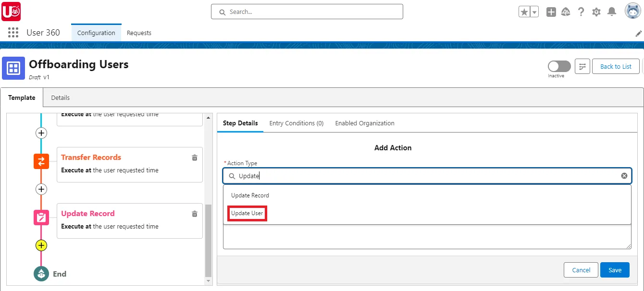This screenshot has height=291, width=644.
Task: Switch to the Details tab
Action: coord(60,97)
